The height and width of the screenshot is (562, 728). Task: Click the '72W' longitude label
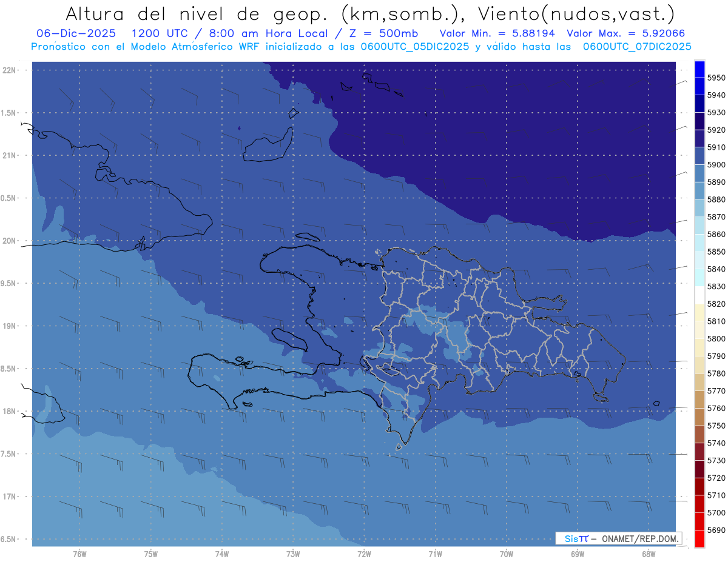click(x=364, y=554)
